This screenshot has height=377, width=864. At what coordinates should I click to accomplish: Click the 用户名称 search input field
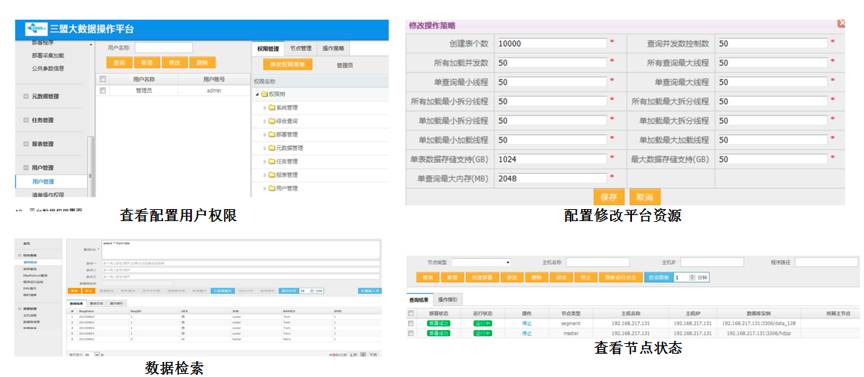(164, 48)
